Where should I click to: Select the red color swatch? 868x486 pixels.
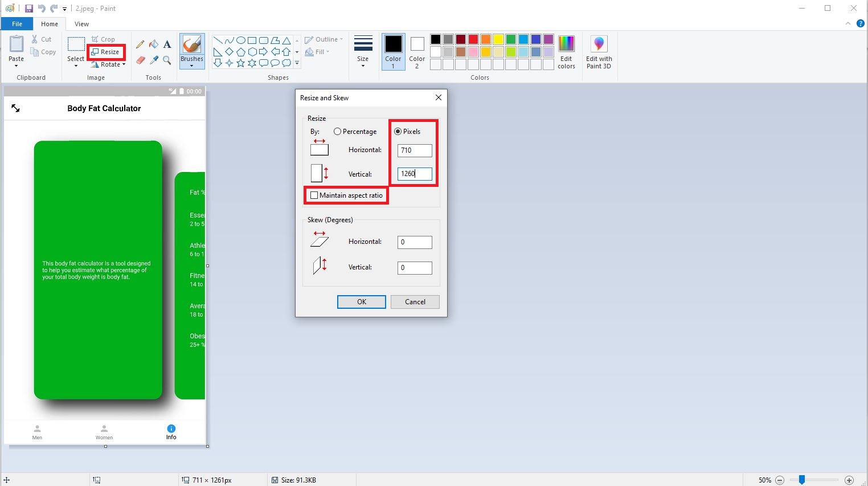click(473, 39)
